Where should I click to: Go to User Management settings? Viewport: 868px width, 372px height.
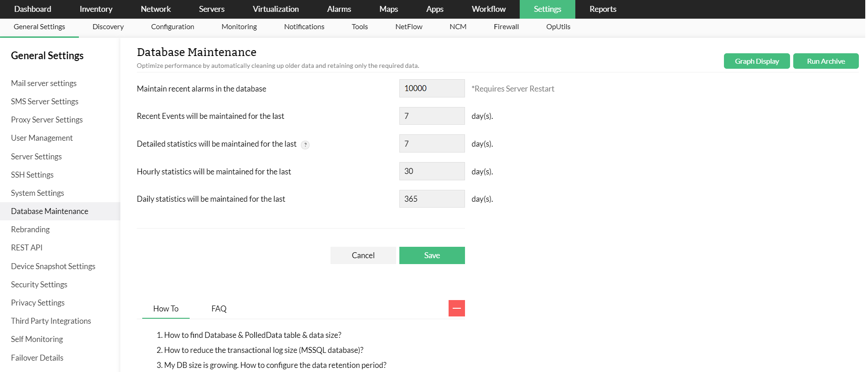(x=42, y=138)
